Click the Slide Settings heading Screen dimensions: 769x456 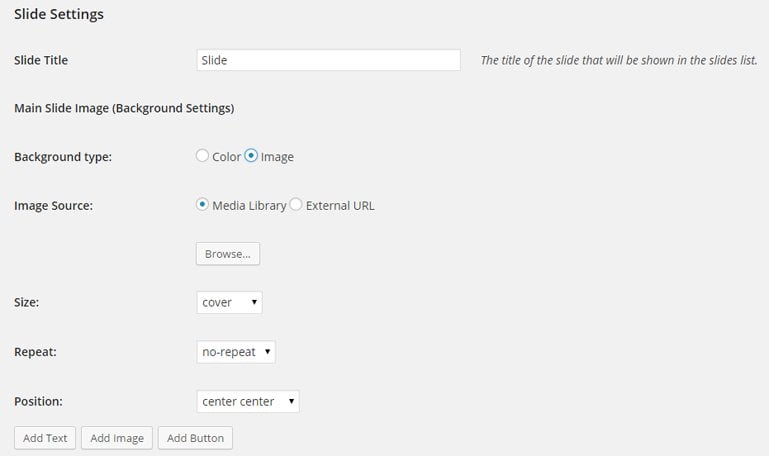pyautogui.click(x=59, y=15)
